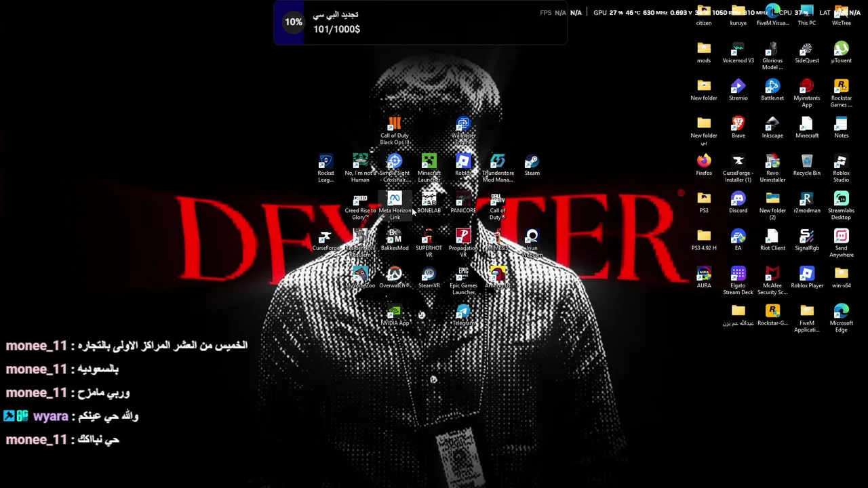Select the win-x64 folder
The image size is (868, 488).
point(842,278)
